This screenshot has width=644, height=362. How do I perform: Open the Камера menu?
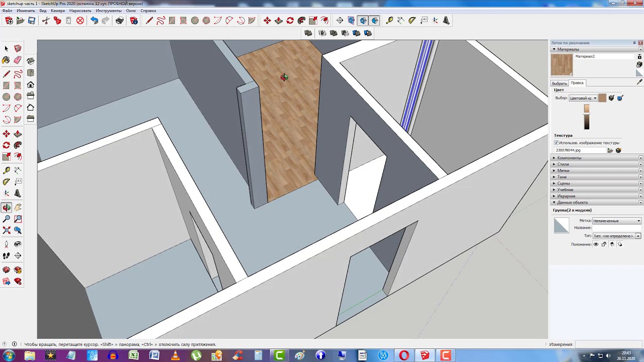57,11
